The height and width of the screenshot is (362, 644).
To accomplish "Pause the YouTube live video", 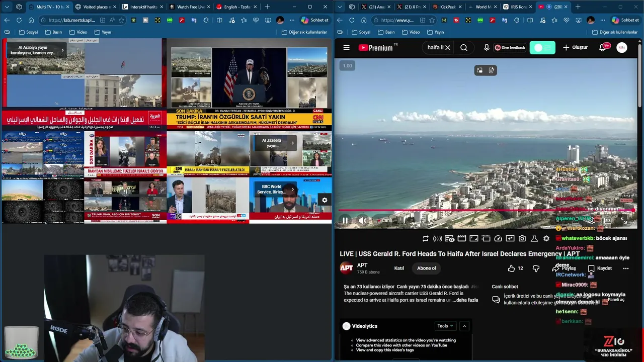I will click(x=345, y=220).
